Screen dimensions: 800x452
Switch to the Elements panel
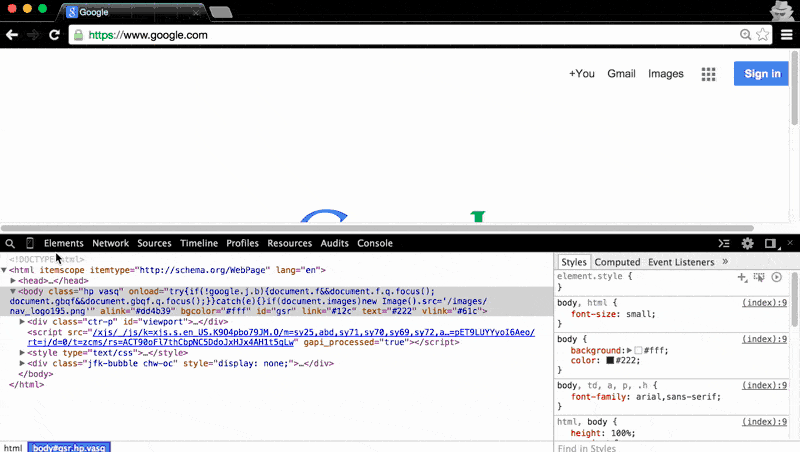[64, 243]
